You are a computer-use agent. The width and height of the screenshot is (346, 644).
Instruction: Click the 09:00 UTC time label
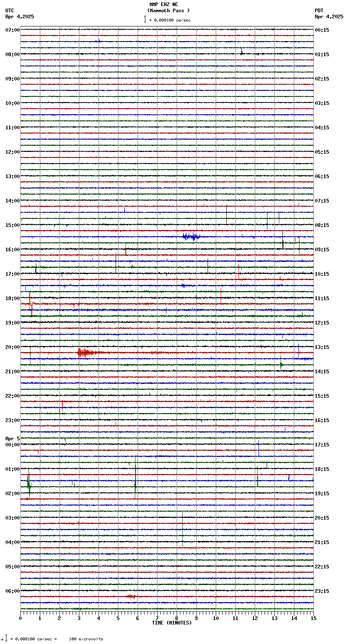coord(12,79)
